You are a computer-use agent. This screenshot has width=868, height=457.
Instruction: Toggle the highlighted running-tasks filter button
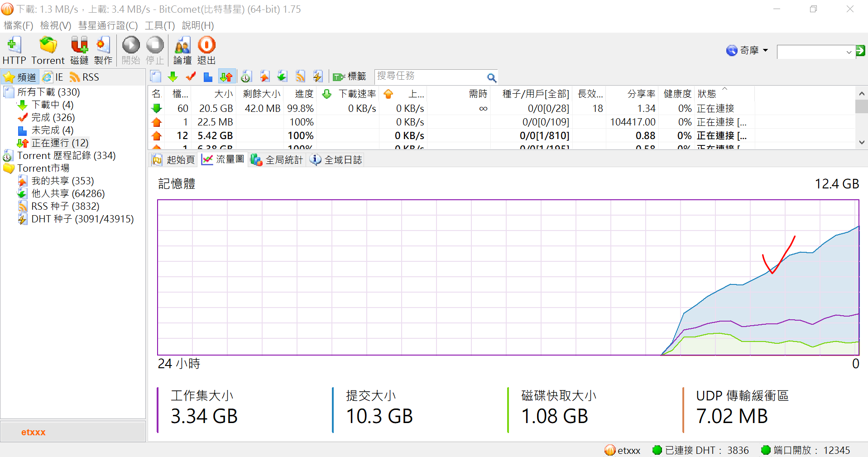226,77
